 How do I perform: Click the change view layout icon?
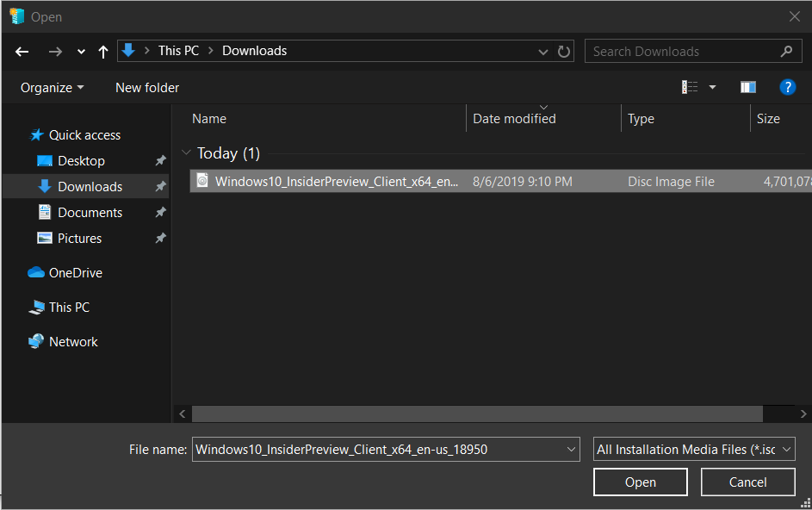690,87
